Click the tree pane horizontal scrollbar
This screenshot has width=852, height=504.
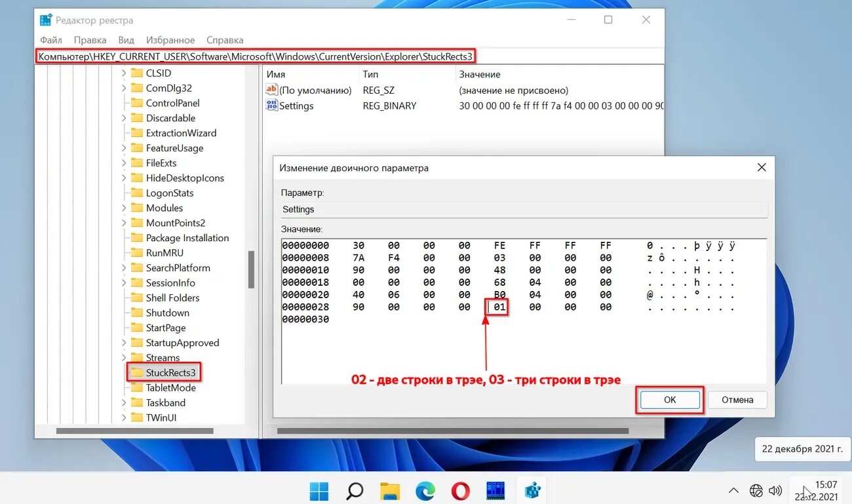point(134,431)
